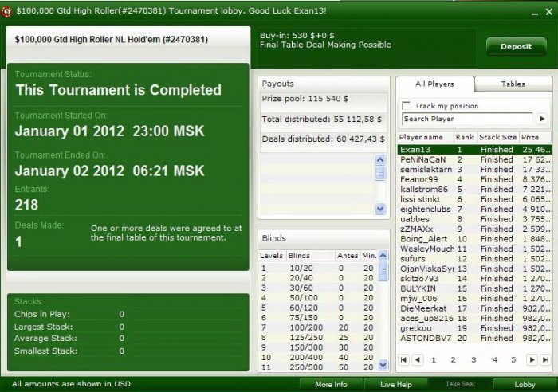The height and width of the screenshot is (392, 558).
Task: Select player row eightenclubs
Action: 474,210
